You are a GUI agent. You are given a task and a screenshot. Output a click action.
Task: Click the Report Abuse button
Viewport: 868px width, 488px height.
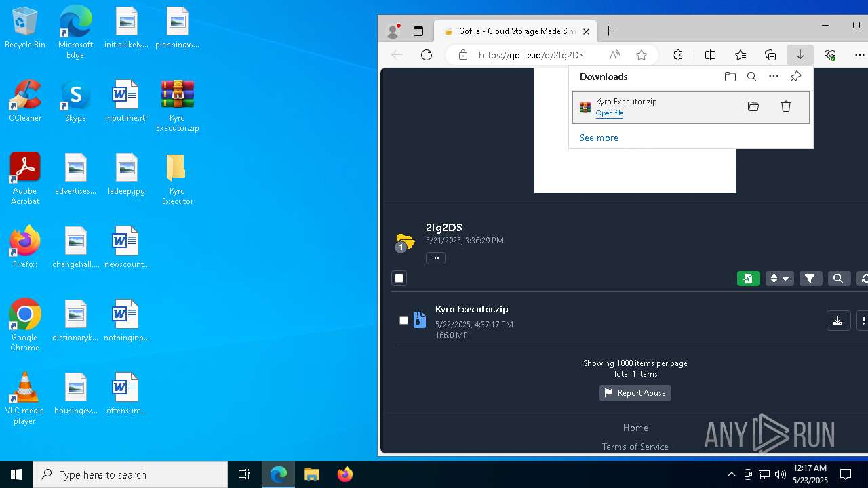click(635, 393)
